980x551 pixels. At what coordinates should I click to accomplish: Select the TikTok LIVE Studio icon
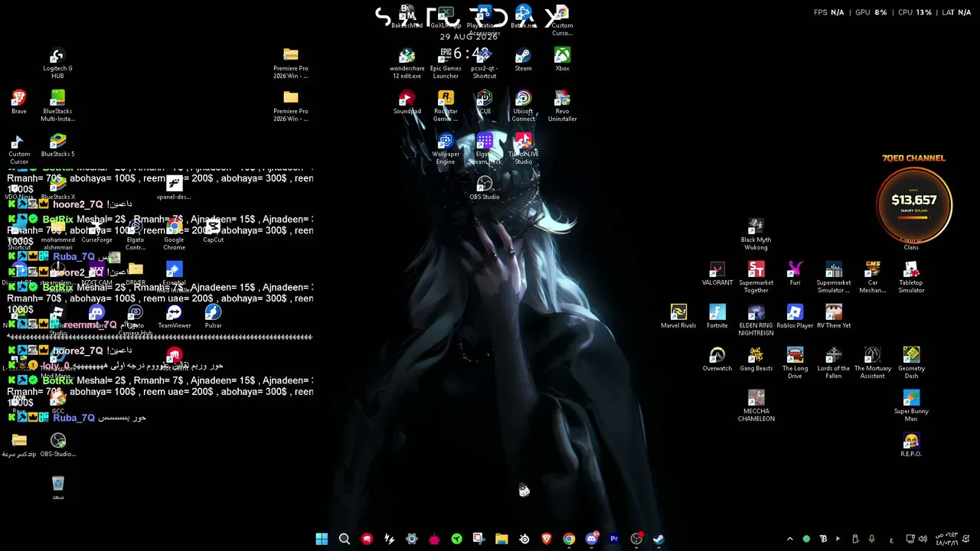pos(523,149)
